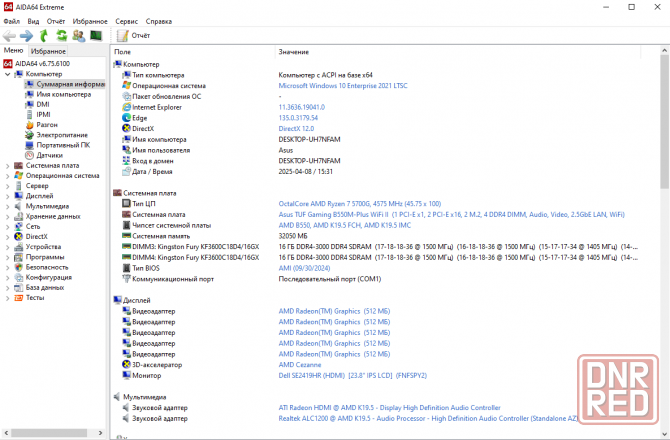The image size is (670, 440).
Task: Click the Edge row icon
Action: point(126,118)
